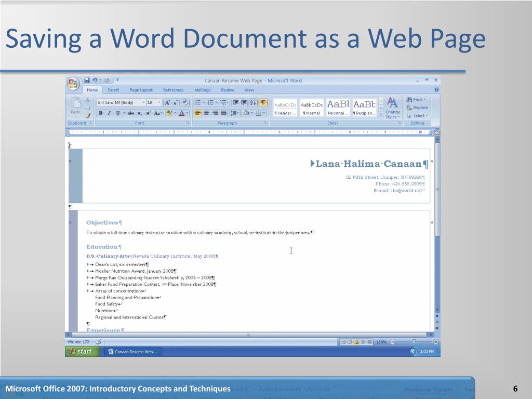
Task: Click the Sort icon
Action: pos(253,102)
